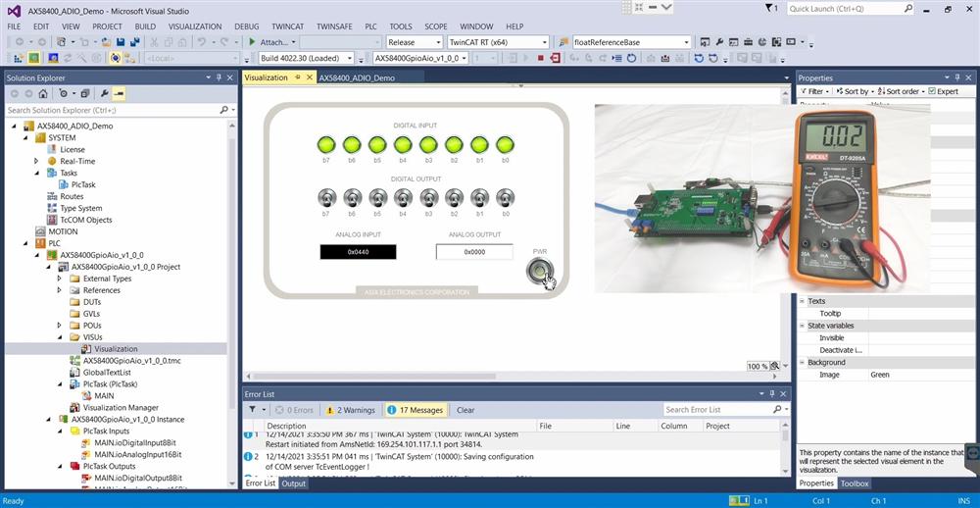Click the Save file toolbar icon
Image resolution: width=980 pixels, height=508 pixels.
coord(121,42)
